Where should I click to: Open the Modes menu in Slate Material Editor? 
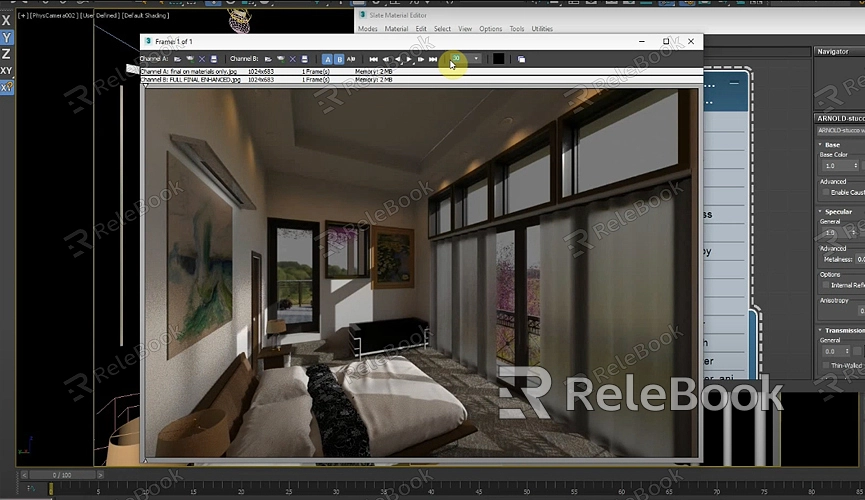[x=367, y=29]
